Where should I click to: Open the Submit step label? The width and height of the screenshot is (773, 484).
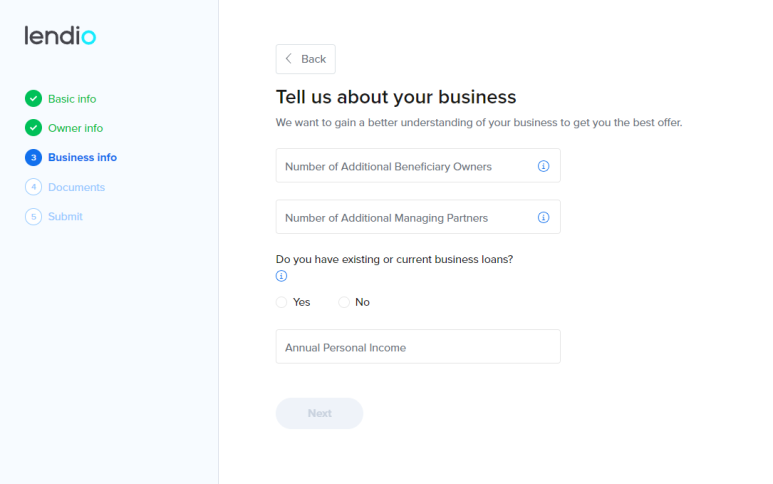coord(65,216)
